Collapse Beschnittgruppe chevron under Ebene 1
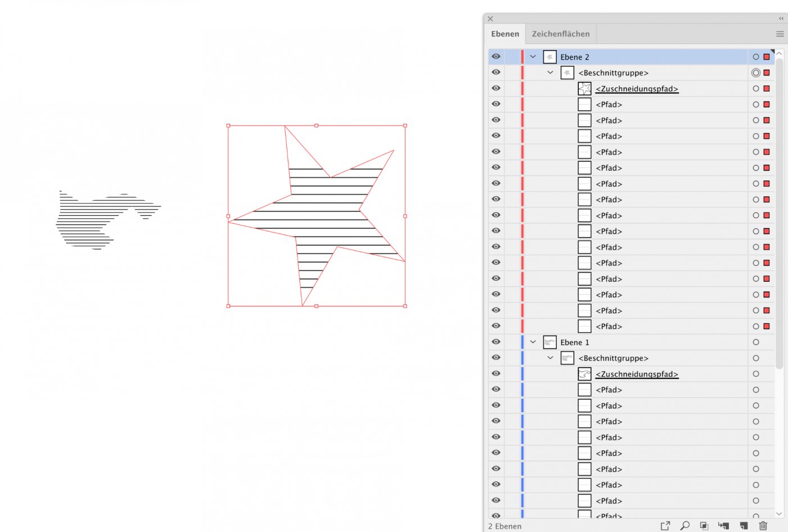The width and height of the screenshot is (788, 532). click(550, 358)
